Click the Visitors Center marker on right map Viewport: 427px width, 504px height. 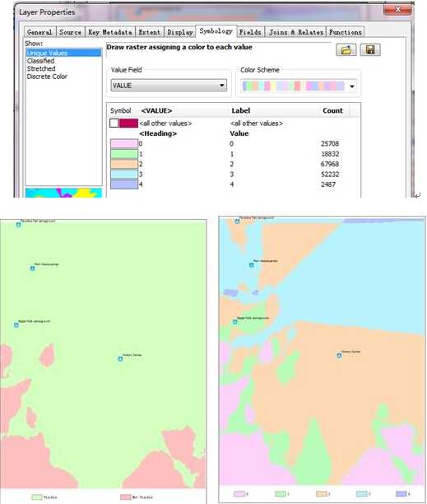coord(339,355)
